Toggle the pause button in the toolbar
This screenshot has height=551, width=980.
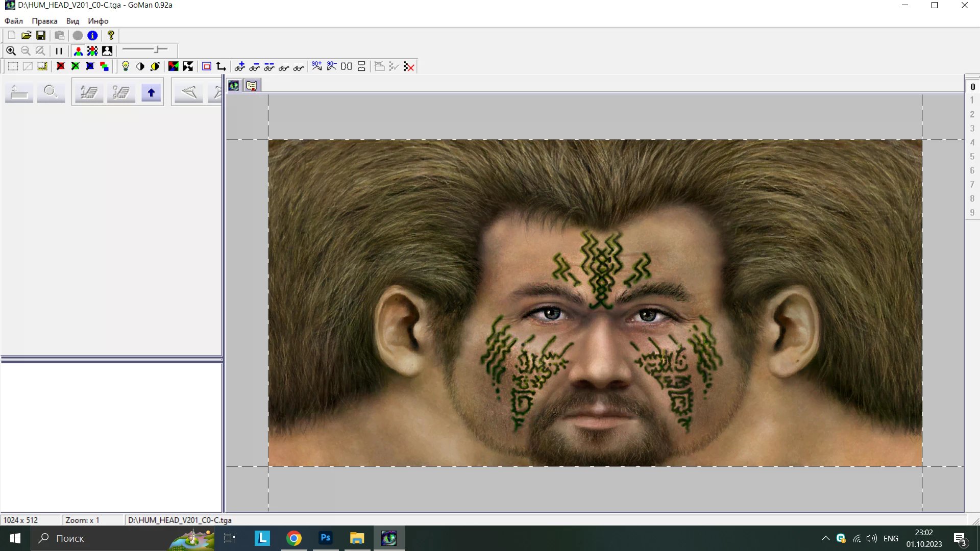coord(59,51)
